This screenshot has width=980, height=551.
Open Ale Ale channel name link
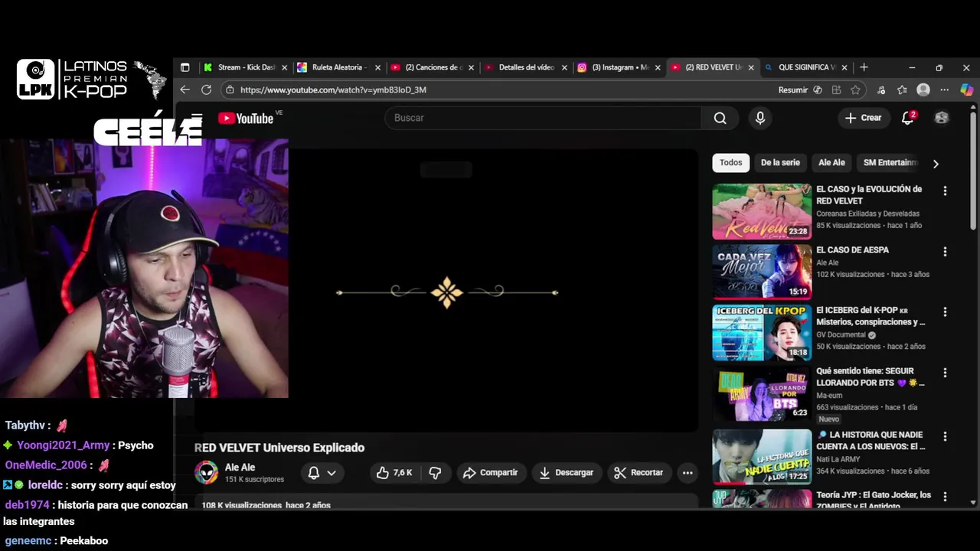240,468
